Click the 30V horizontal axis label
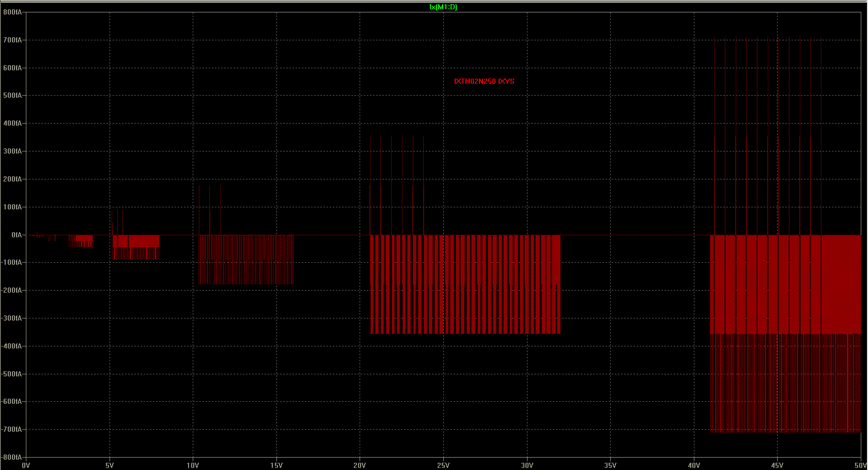Image resolution: width=868 pixels, height=470 pixels. coord(527,465)
